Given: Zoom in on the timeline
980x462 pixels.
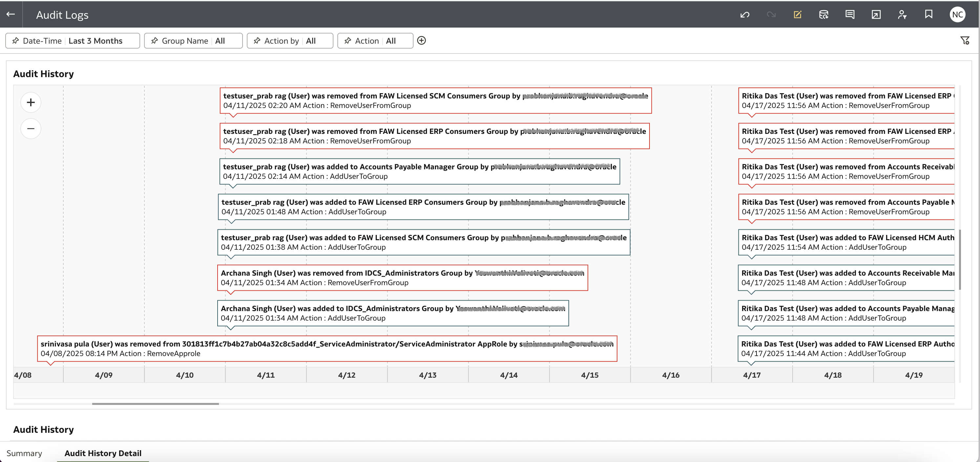Looking at the screenshot, I should 31,102.
